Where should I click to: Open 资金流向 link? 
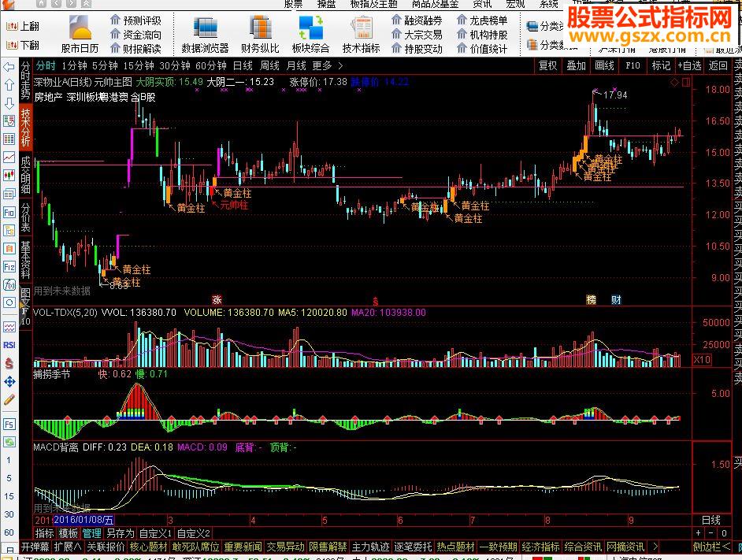point(136,35)
